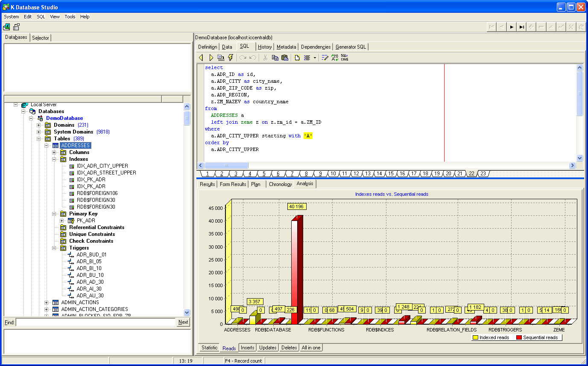The height and width of the screenshot is (366, 588).
Task: Click the new blank document icon
Action: click(297, 58)
